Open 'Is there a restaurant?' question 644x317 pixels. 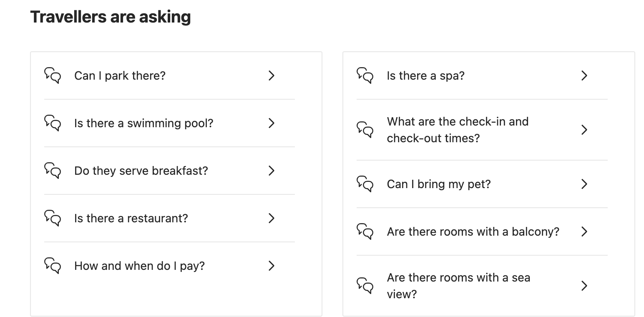click(131, 218)
